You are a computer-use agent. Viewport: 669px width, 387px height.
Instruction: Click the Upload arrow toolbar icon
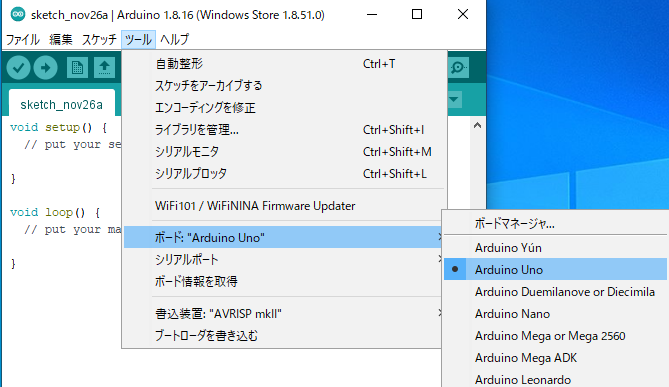pos(46,67)
